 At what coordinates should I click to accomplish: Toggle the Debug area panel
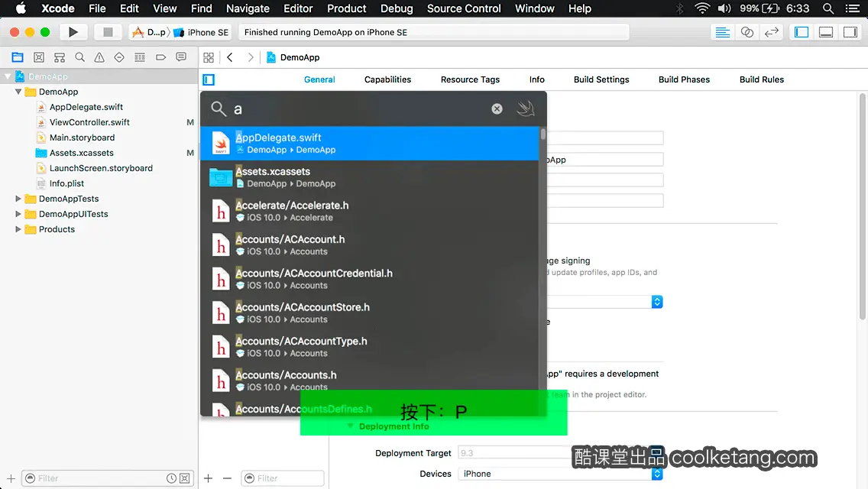coord(826,32)
